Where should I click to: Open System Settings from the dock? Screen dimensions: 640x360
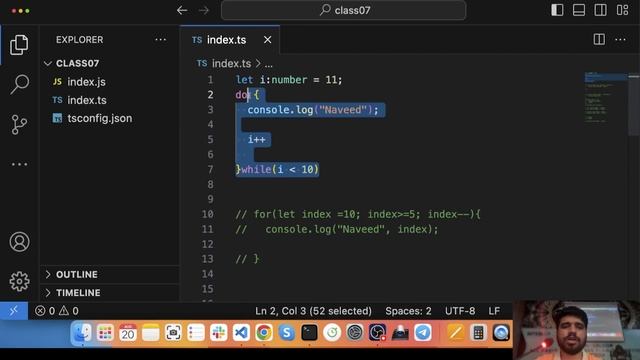[355, 333]
